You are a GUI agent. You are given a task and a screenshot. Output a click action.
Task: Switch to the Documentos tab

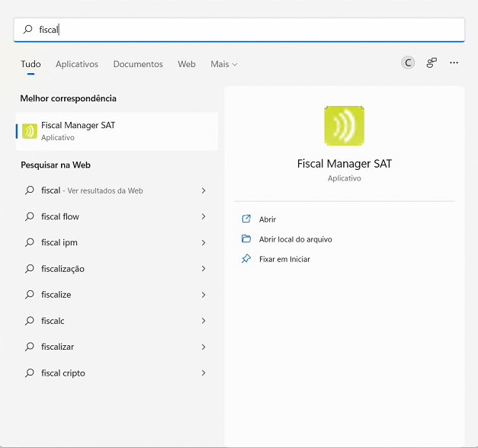(138, 64)
